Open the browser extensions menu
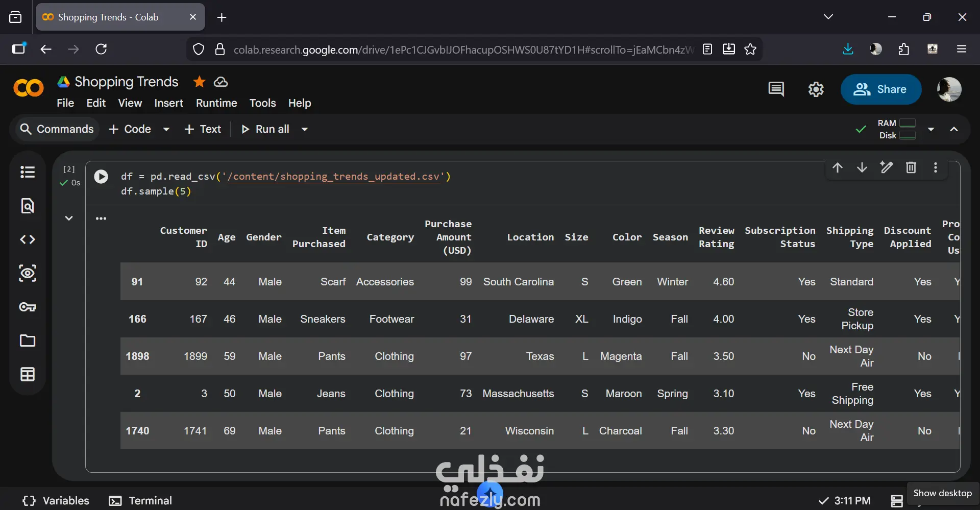 click(904, 49)
